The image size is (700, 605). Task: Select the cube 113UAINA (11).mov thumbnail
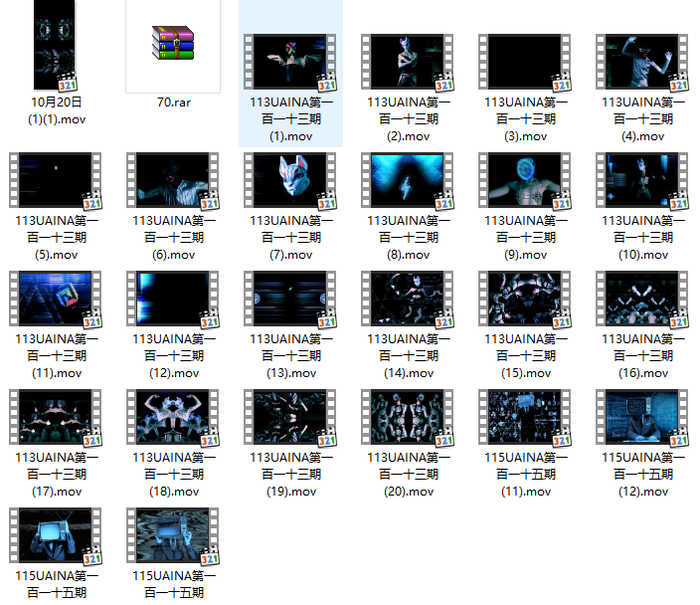[x=56, y=299]
